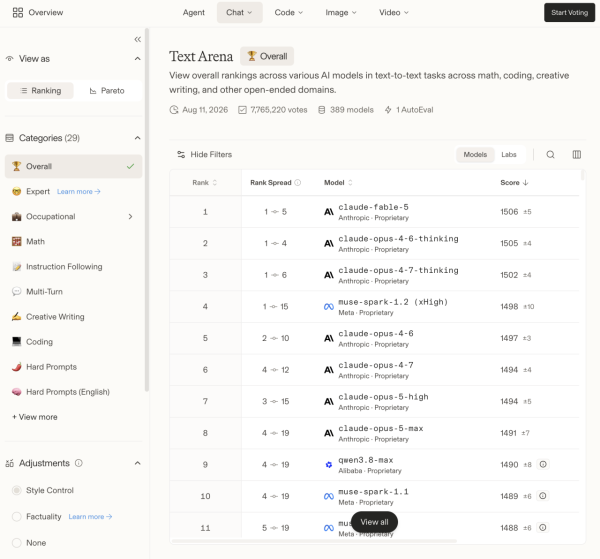
Task: Select the Overall category
Action: 73,166
